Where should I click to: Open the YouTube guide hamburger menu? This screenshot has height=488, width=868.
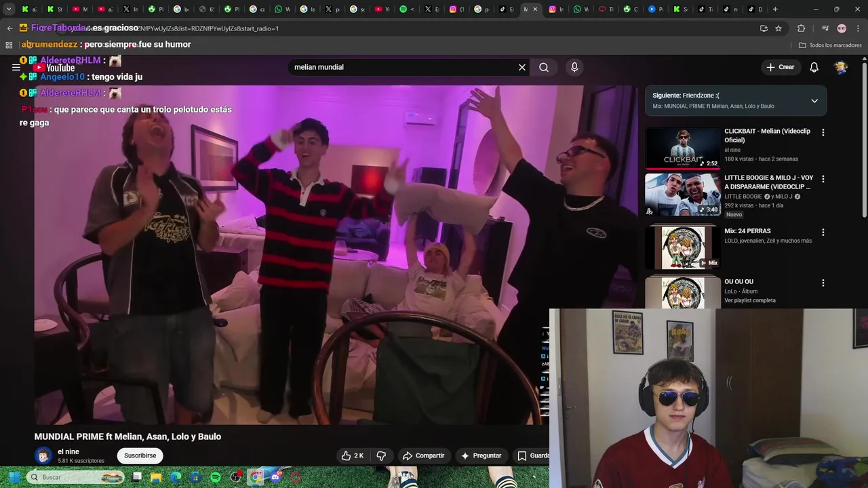pos(16,67)
